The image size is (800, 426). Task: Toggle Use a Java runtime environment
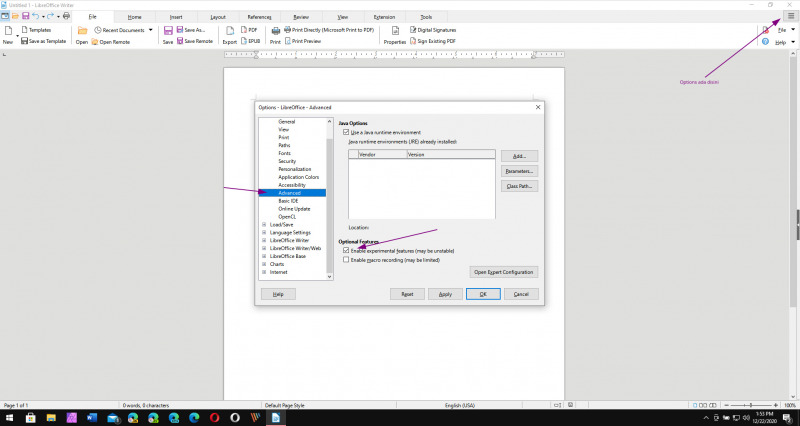[346, 132]
